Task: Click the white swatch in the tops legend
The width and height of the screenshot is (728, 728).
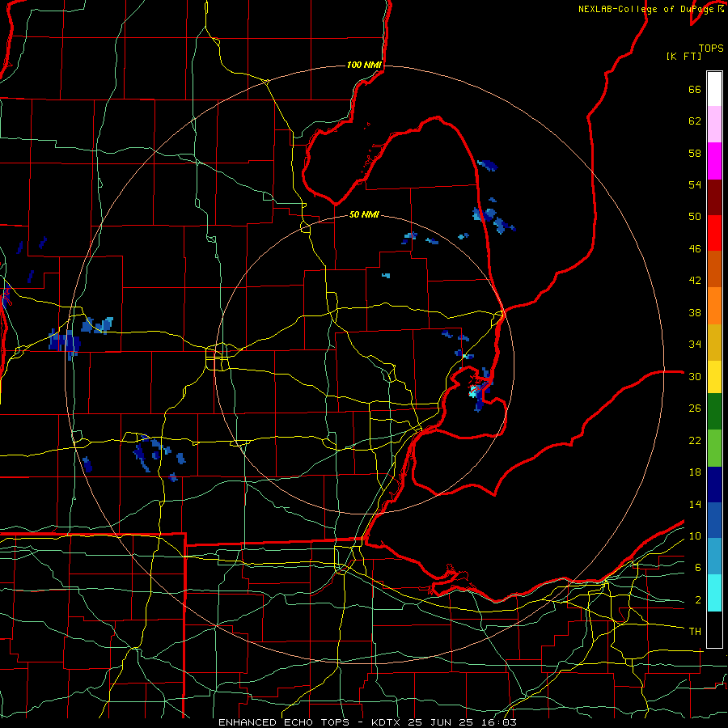Action: [714, 89]
